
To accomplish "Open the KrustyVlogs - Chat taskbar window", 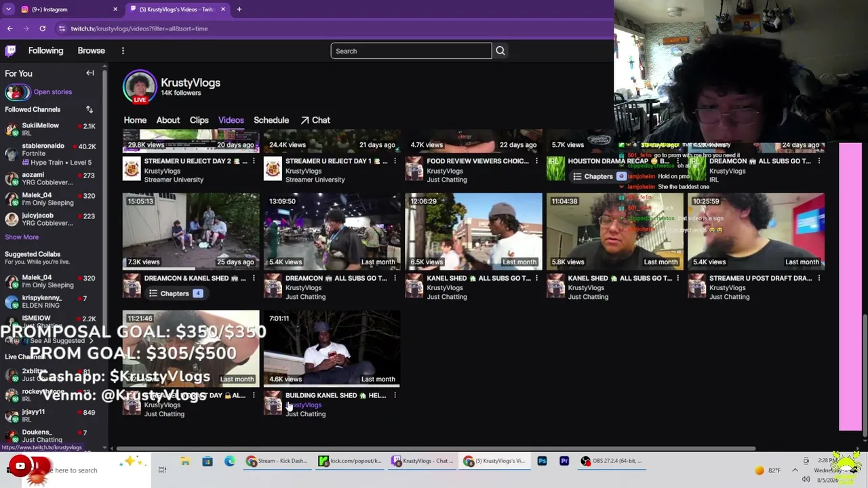I will click(422, 462).
